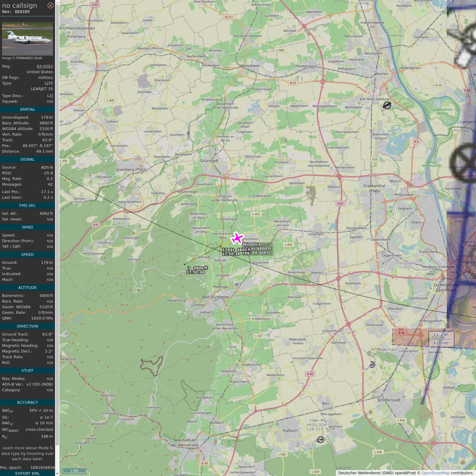
Task: Close the aircraft info panel
Action: pyautogui.click(x=50, y=5)
